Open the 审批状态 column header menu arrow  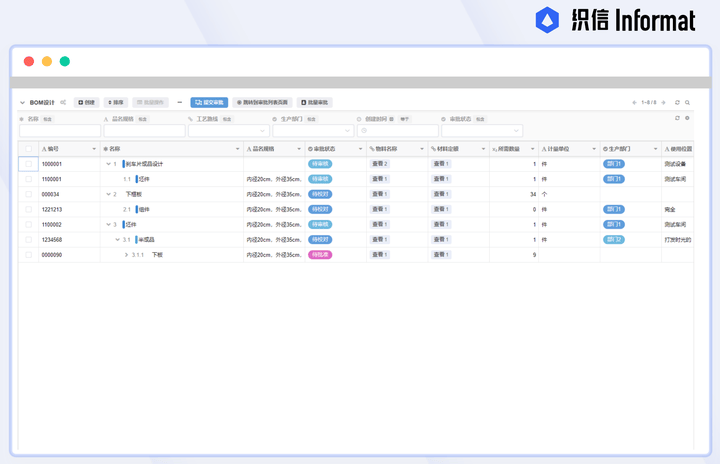pyautogui.click(x=360, y=149)
